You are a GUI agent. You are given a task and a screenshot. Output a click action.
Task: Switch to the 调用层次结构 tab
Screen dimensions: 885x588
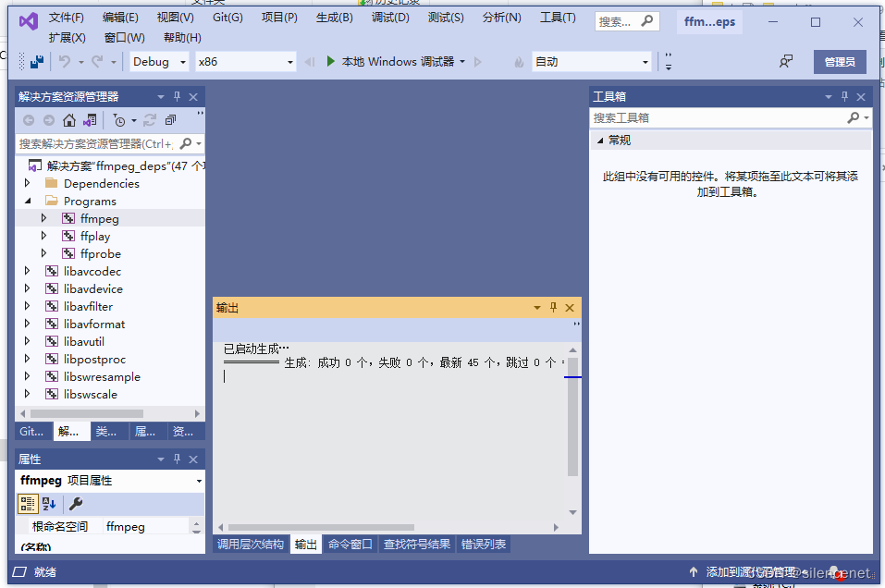click(251, 544)
